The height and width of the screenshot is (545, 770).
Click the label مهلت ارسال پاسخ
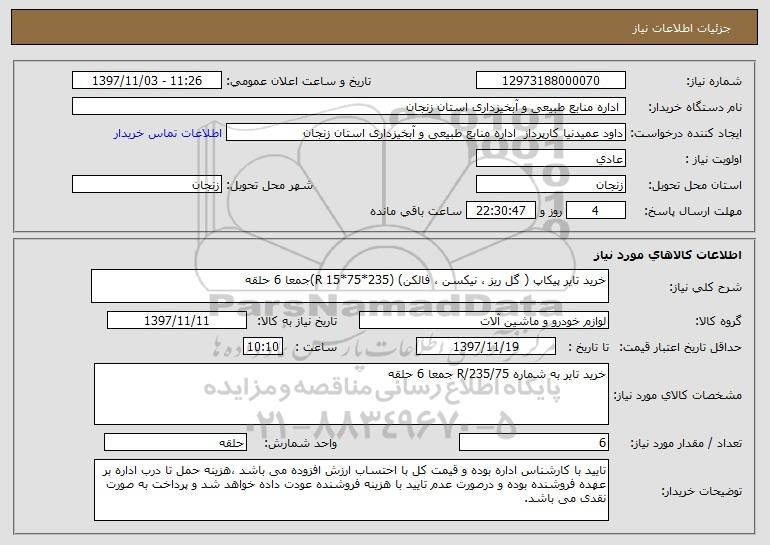coord(693,211)
